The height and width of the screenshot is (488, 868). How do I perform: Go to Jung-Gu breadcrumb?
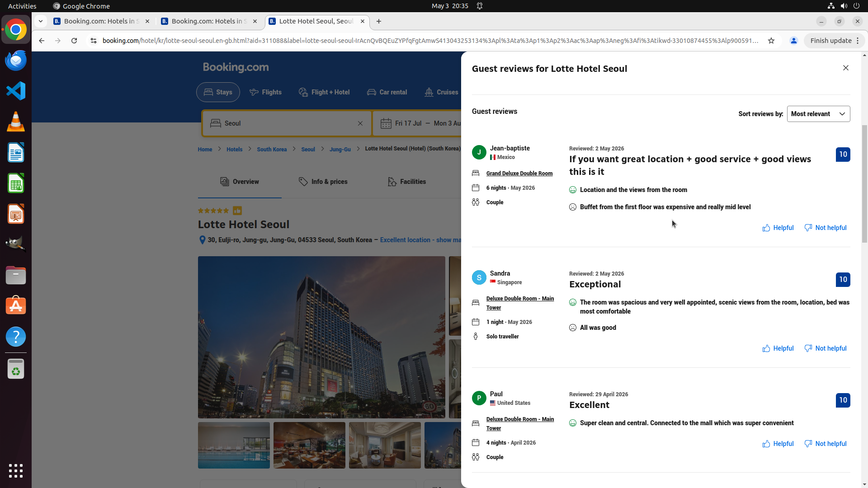click(x=340, y=149)
